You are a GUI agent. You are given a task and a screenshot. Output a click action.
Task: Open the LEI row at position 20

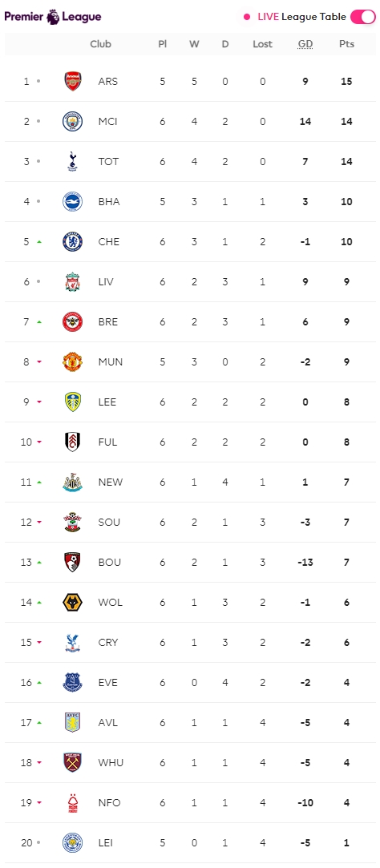click(190, 842)
